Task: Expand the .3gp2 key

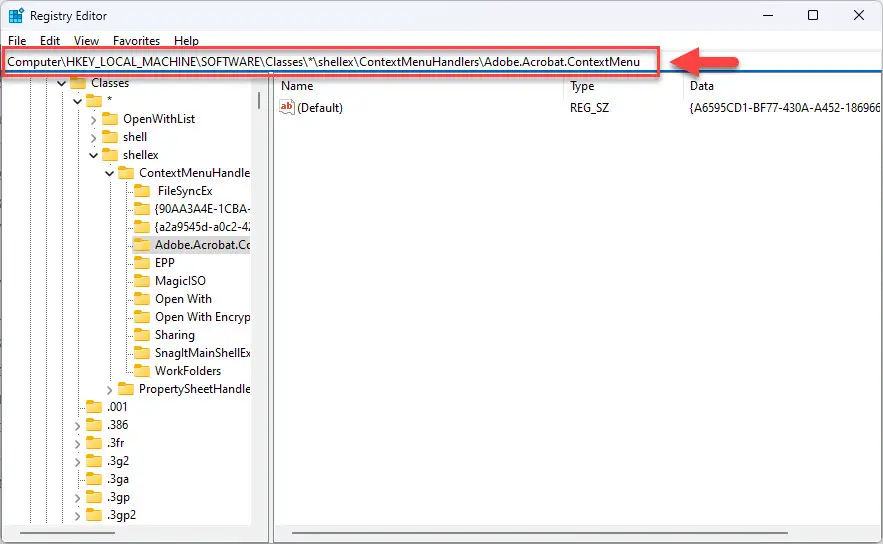Action: (78, 516)
